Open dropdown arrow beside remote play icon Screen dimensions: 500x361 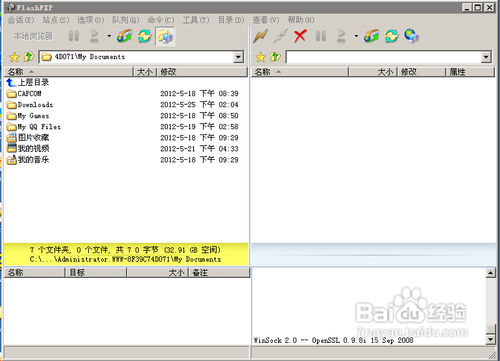356,36
